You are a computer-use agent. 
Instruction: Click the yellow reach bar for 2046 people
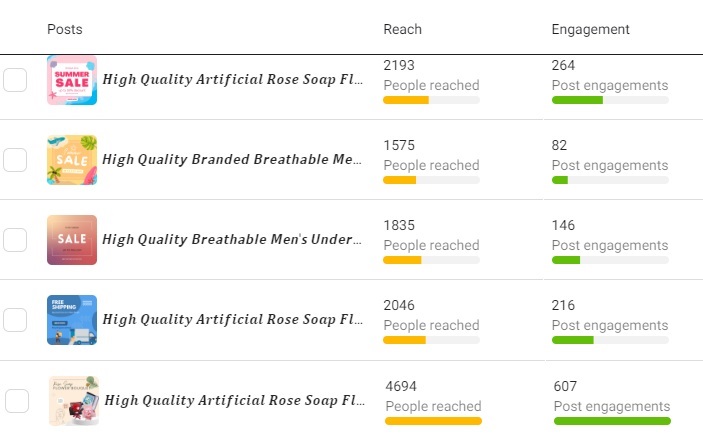click(431, 340)
